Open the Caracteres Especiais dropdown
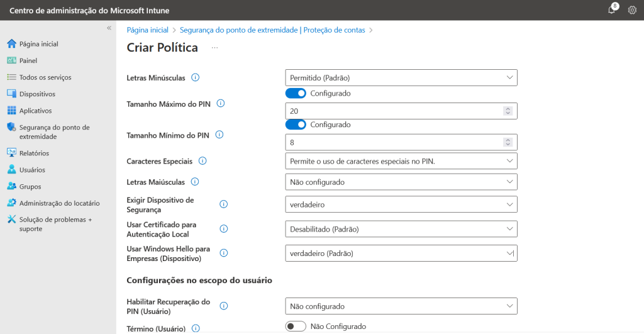 (401, 161)
